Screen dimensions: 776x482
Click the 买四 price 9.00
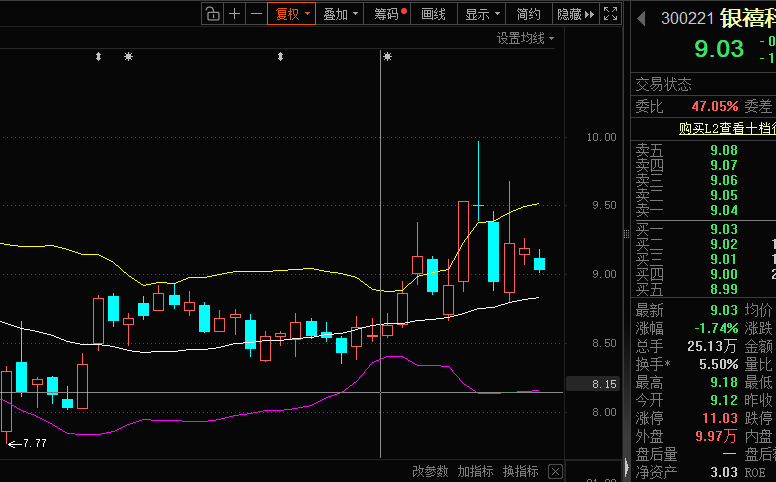[724, 274]
